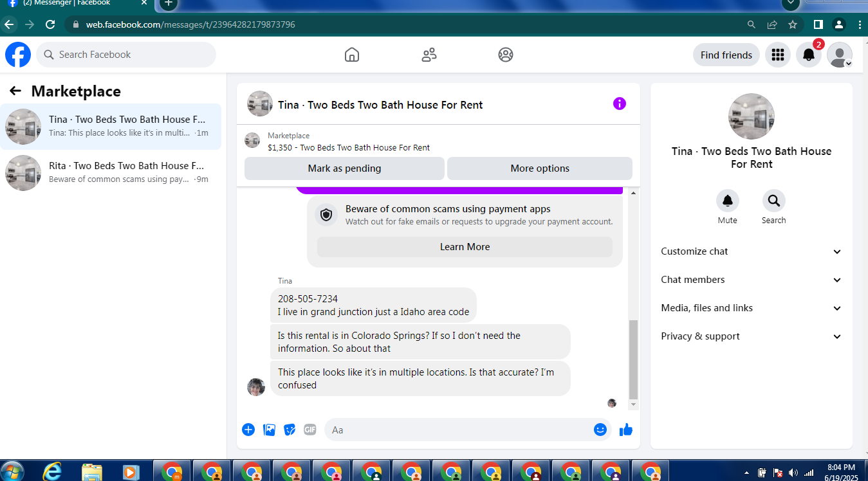Click the zoom magnifier in address bar
Screen dimensions: 868x481
(752, 24)
